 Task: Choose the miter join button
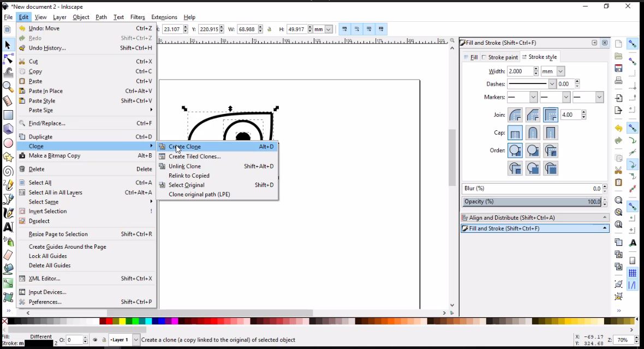click(x=550, y=115)
